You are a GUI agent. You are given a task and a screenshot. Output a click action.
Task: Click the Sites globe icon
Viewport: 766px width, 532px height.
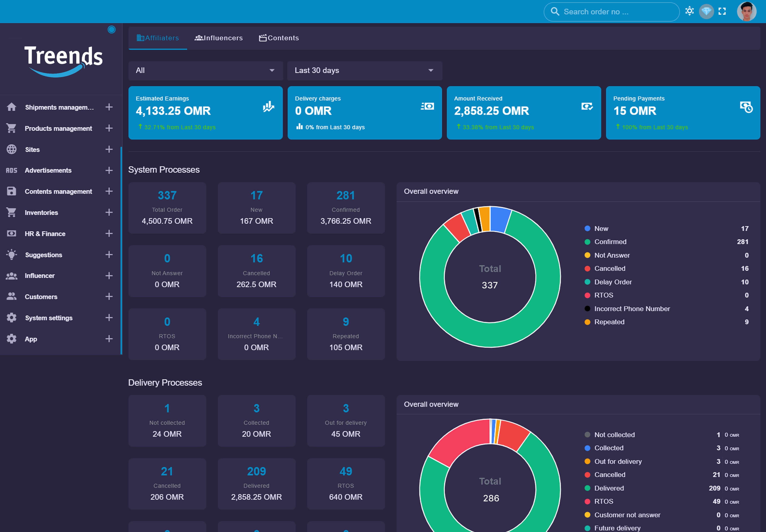tap(12, 149)
